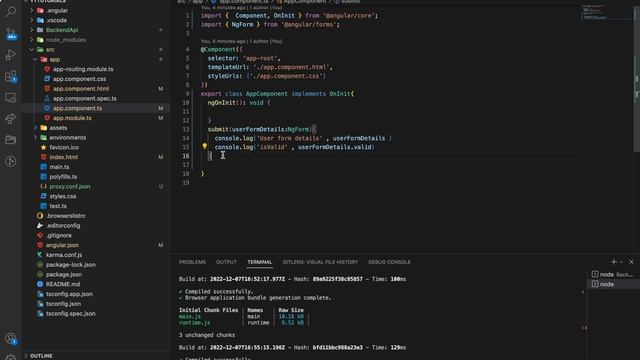Expand the environments folder
Screen dimensions: 640x360
(36, 138)
